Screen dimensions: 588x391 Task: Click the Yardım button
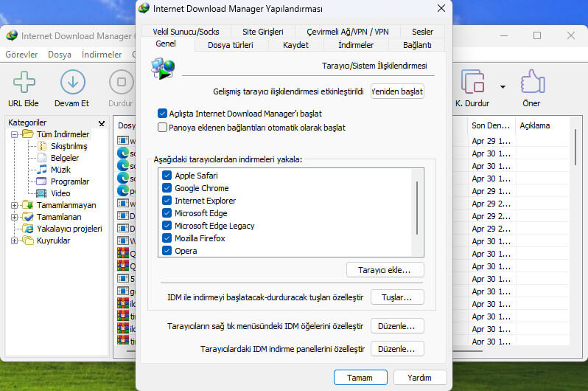[x=420, y=378]
